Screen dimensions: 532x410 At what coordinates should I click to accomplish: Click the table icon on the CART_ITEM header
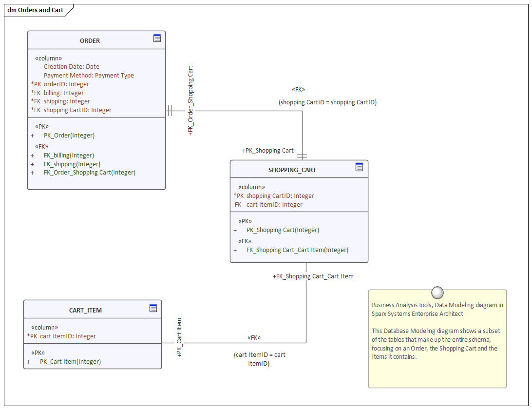point(153,308)
